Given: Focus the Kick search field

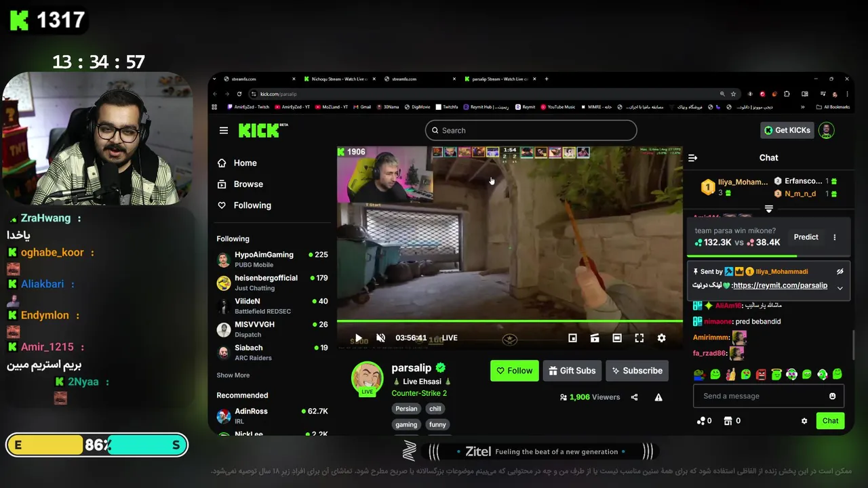Looking at the screenshot, I should click(531, 130).
